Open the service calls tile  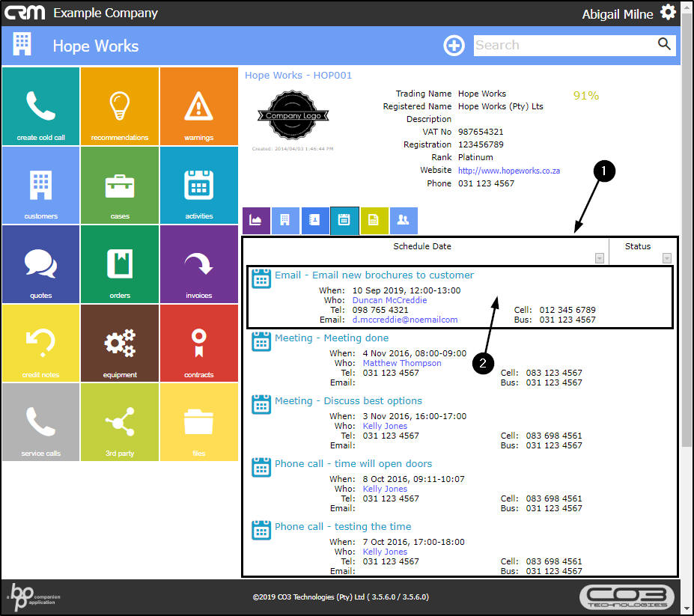click(x=40, y=422)
